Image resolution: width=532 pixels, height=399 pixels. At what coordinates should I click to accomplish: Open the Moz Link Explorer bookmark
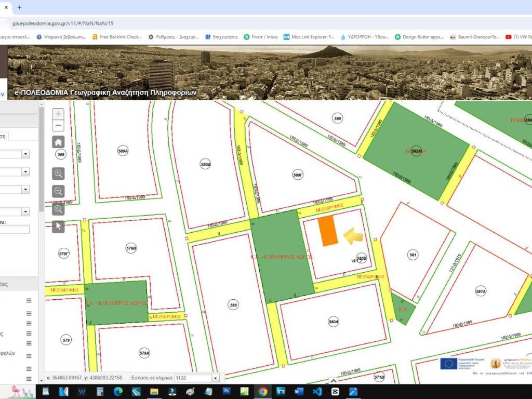click(309, 37)
